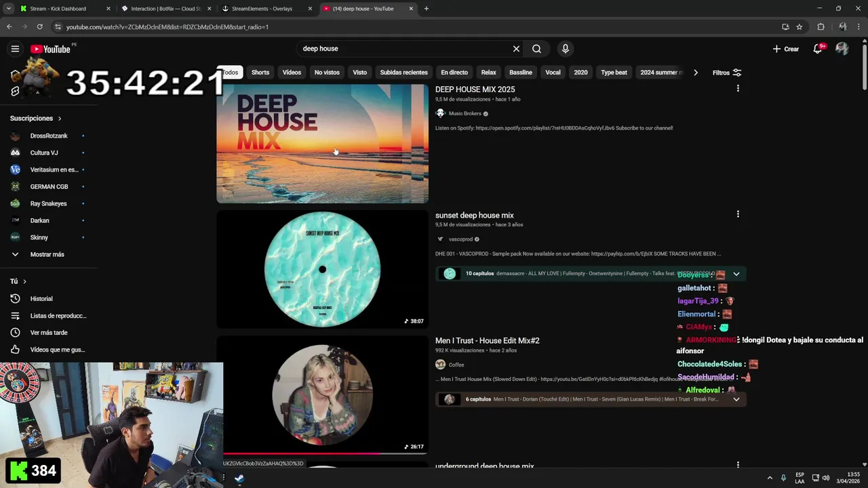
Task: Open Chrome tab search dropdown
Action: pos(8,8)
